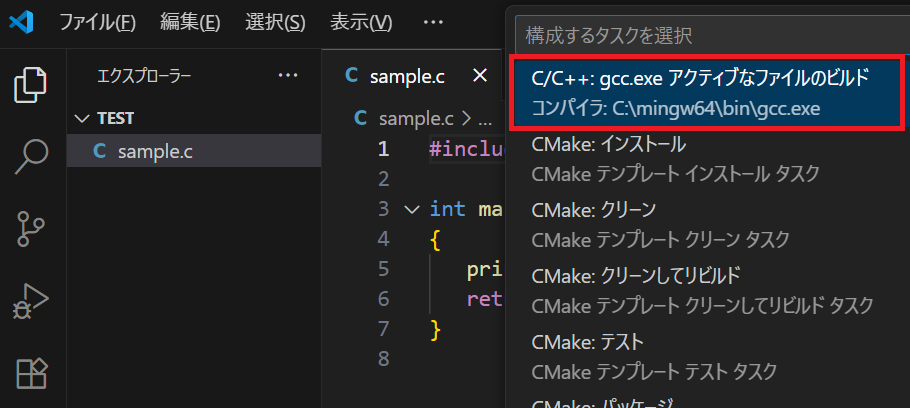
Task: Click line number 1 in the editor
Action: [383, 149]
